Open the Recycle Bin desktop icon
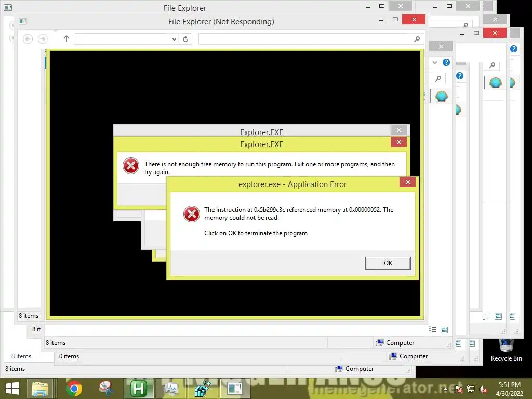Viewport: 532px width, 399px height. point(506,350)
